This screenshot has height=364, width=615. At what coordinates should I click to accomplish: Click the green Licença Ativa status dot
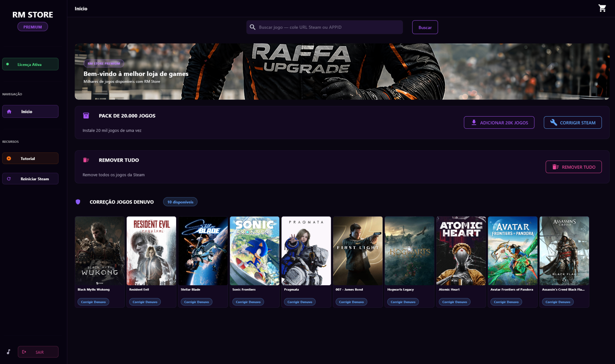[8, 64]
